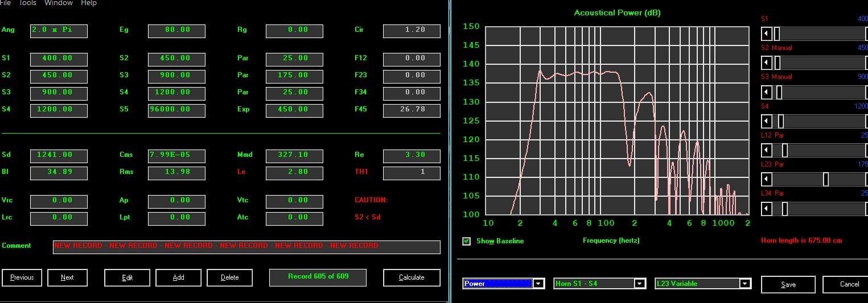The height and width of the screenshot is (303, 868).
Task: Click the Cms field showing 7.99E-05
Action: click(x=176, y=156)
